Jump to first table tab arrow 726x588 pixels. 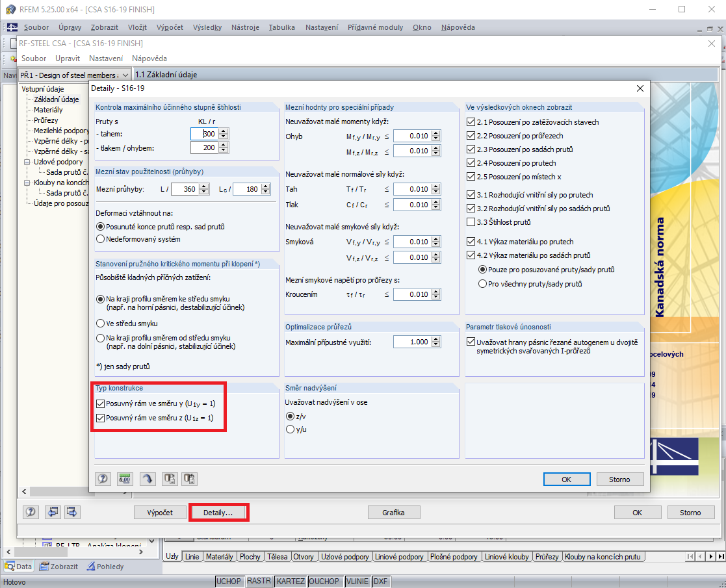pyautogui.click(x=690, y=557)
